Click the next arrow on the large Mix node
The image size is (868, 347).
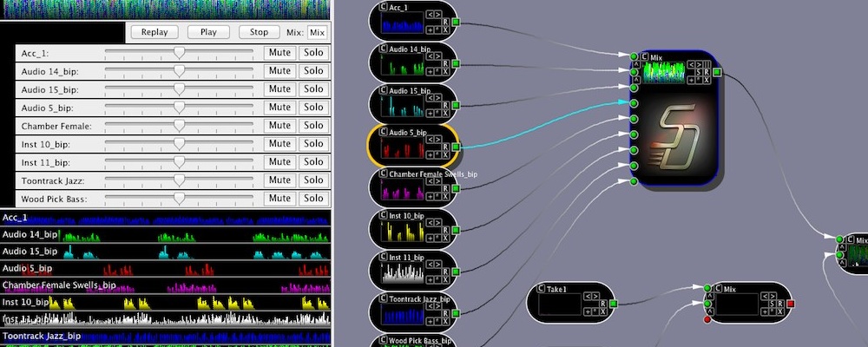[x=699, y=64]
